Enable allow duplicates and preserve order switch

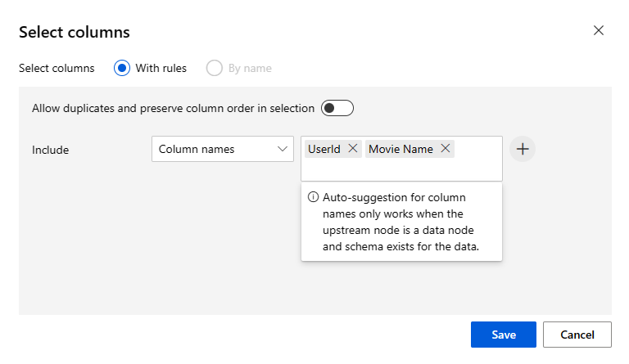click(x=337, y=108)
